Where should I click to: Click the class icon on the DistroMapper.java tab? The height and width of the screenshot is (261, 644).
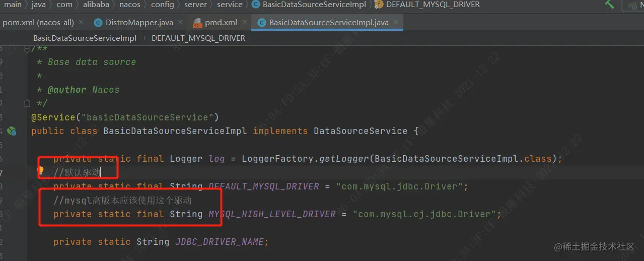98,23
